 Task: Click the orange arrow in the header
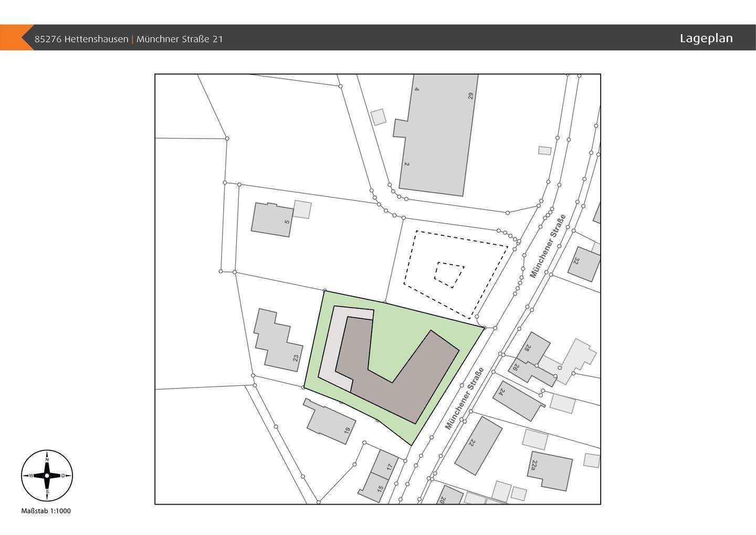click(x=16, y=38)
